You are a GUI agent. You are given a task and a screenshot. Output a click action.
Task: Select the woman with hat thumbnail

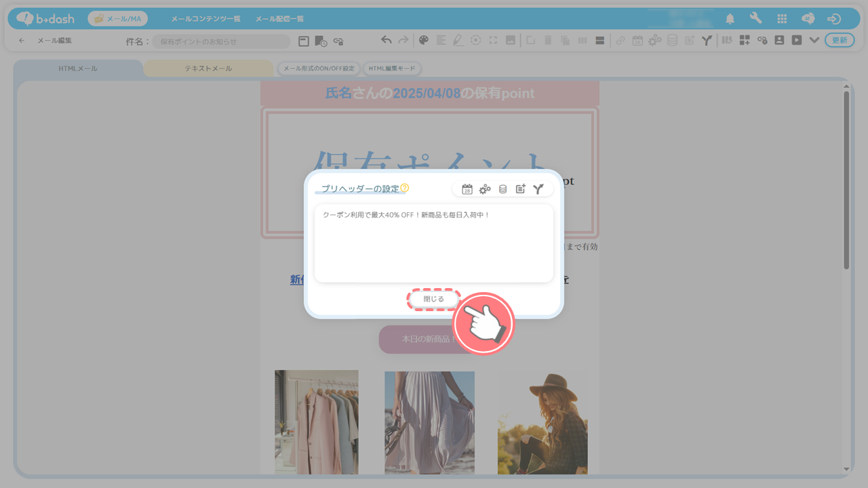click(542, 422)
